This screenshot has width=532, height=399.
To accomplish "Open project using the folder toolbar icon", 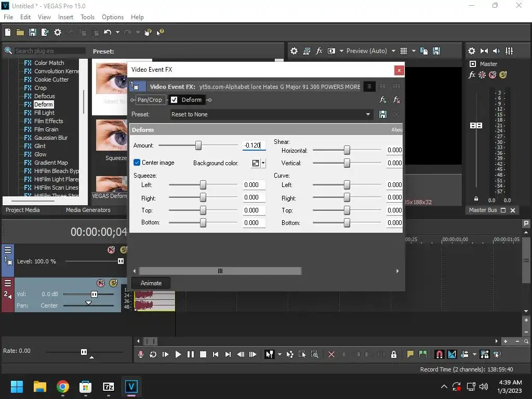I will pos(20,32).
